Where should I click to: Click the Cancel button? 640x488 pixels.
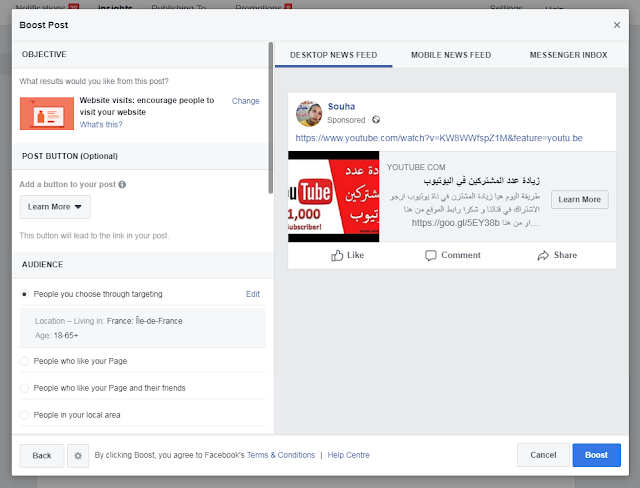pyautogui.click(x=543, y=455)
